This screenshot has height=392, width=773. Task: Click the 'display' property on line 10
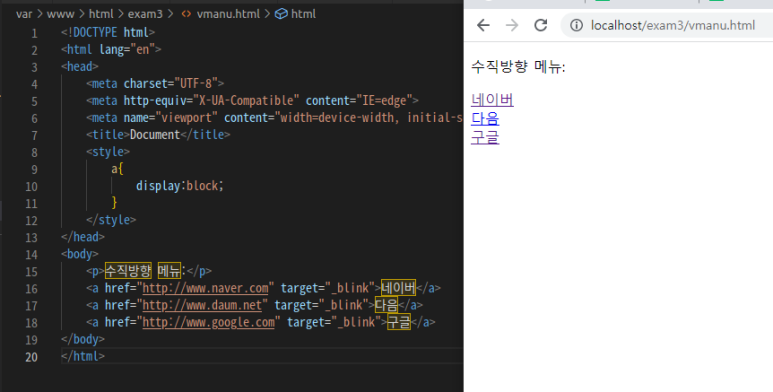pyautogui.click(x=158, y=186)
